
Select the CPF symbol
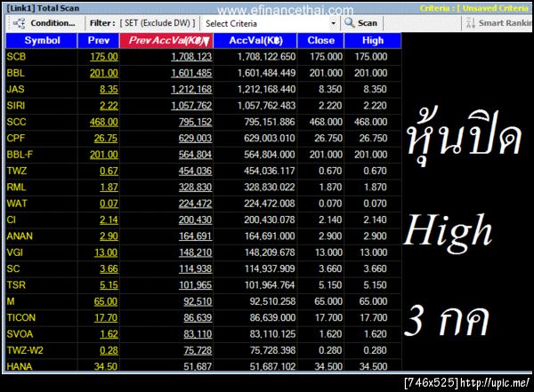tap(16, 138)
